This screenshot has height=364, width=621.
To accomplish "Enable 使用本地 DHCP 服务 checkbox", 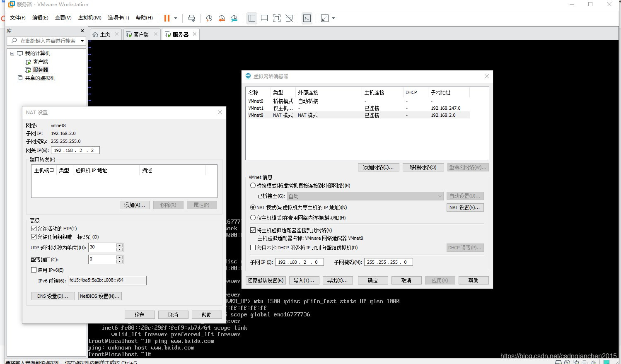I will 253,248.
